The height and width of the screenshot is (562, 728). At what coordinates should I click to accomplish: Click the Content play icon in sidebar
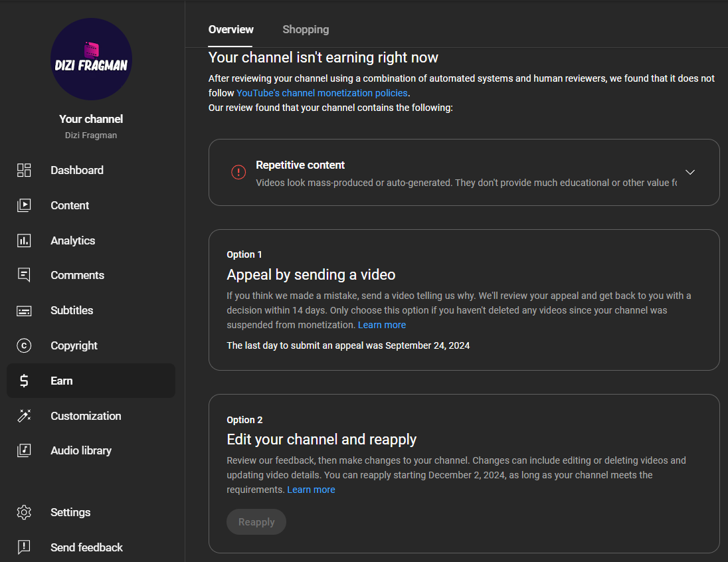[24, 205]
